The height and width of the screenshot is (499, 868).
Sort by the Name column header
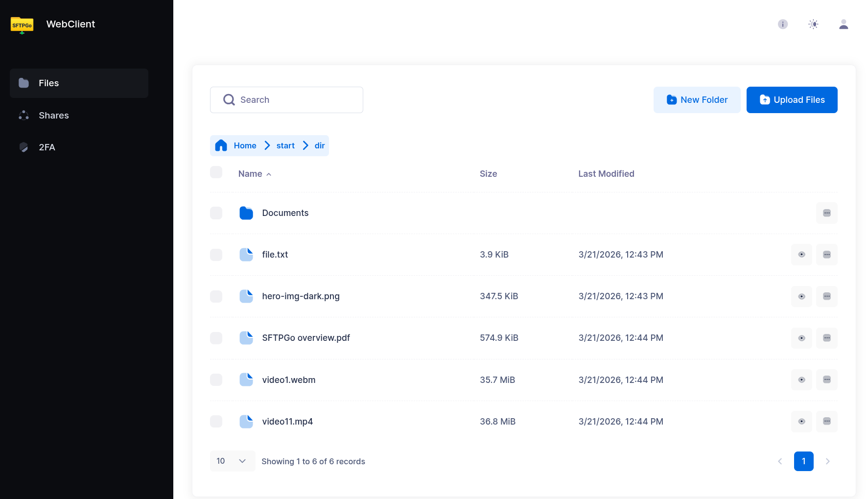click(x=255, y=174)
